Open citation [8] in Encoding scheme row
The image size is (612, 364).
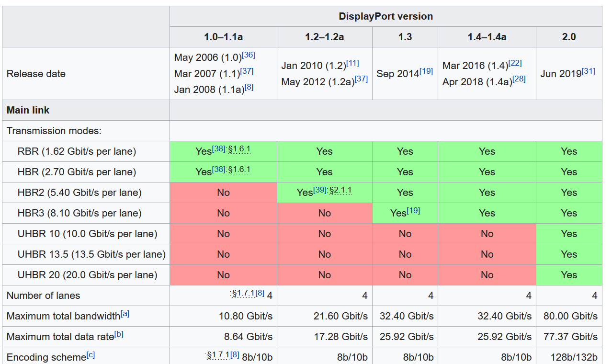pos(235,355)
